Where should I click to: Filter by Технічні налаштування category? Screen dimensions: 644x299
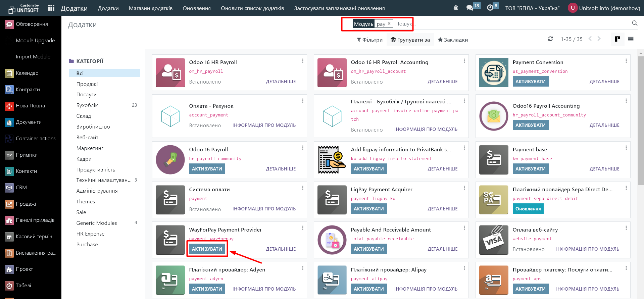104,180
